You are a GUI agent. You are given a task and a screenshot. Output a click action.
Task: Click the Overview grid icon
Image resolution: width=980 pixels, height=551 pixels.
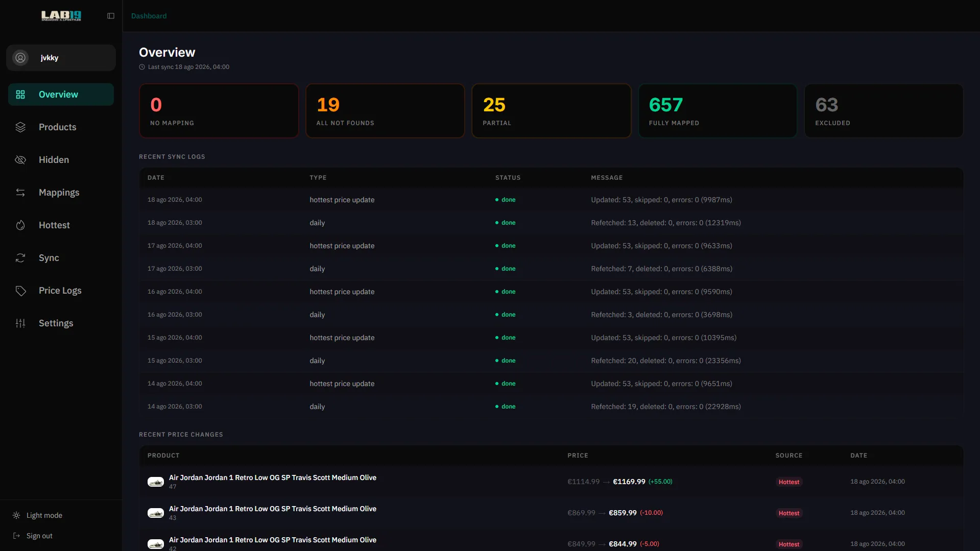[x=20, y=94]
